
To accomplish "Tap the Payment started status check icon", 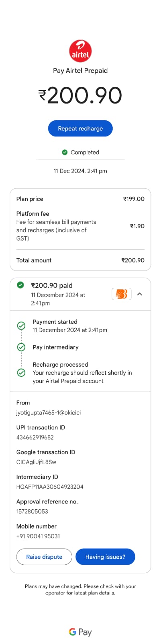I will 21,325.
